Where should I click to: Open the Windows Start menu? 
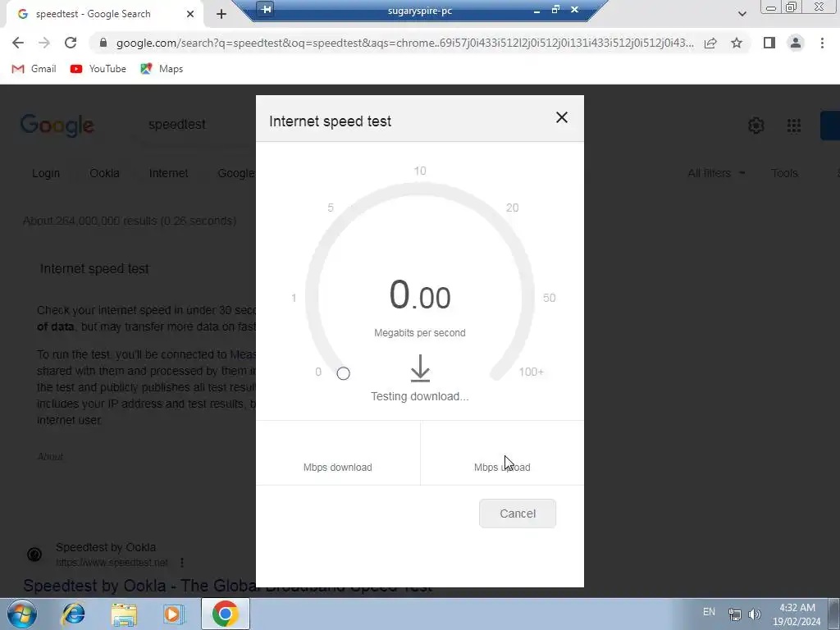[x=21, y=614]
